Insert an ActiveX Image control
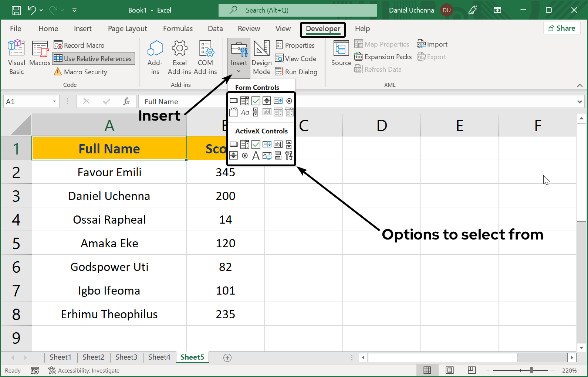 [x=267, y=156]
